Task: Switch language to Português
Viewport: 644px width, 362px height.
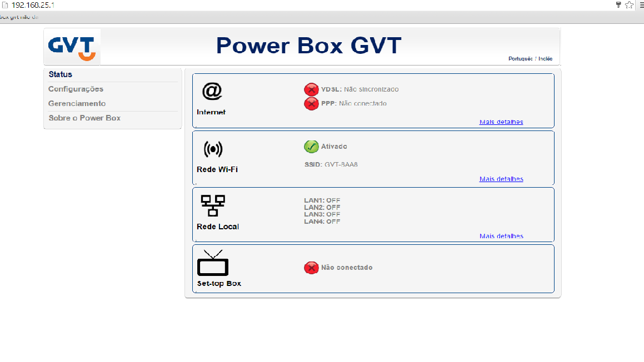Action: [x=521, y=59]
